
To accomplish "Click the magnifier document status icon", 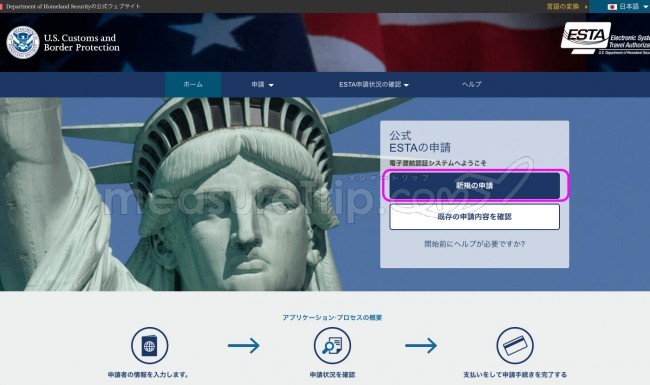I will pyautogui.click(x=332, y=346).
